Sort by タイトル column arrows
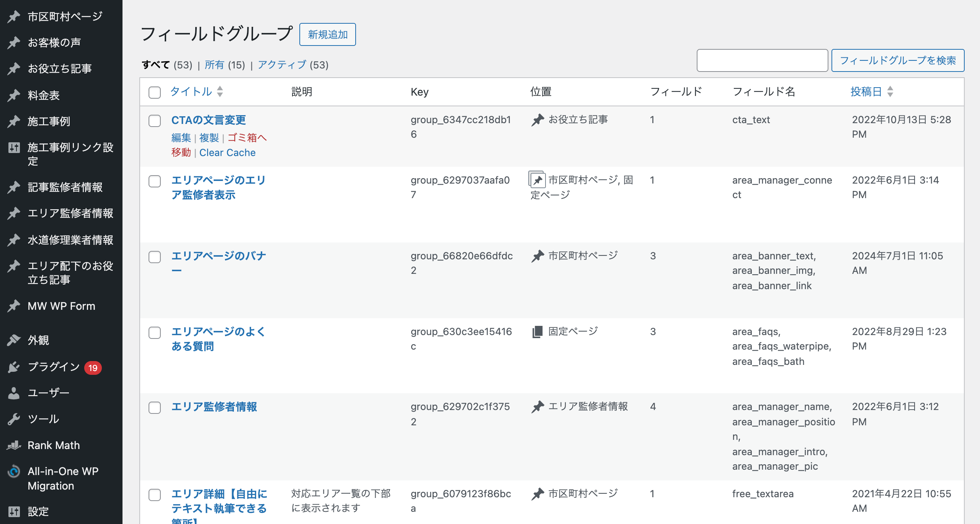980x524 pixels. click(220, 92)
